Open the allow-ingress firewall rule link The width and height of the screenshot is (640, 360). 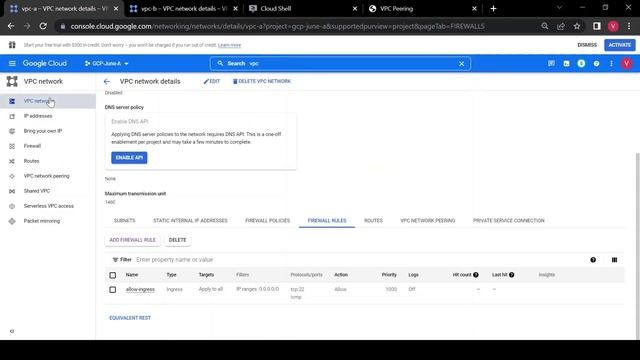(140, 289)
